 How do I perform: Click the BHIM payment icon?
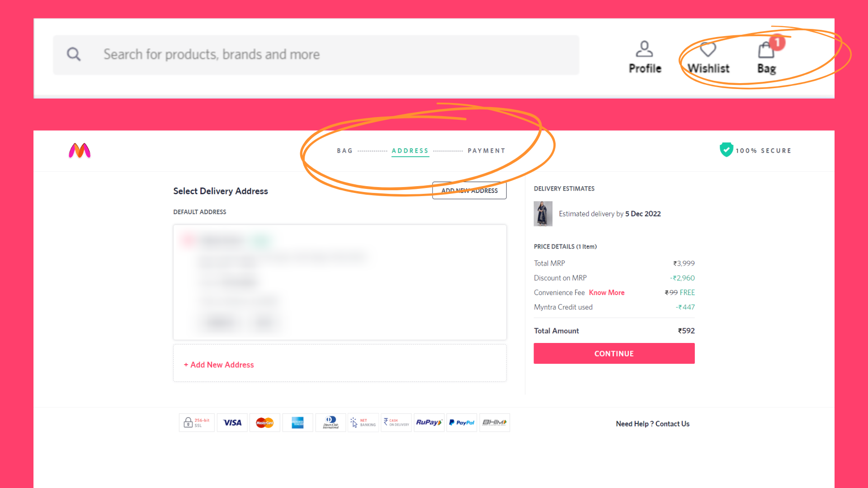(494, 422)
